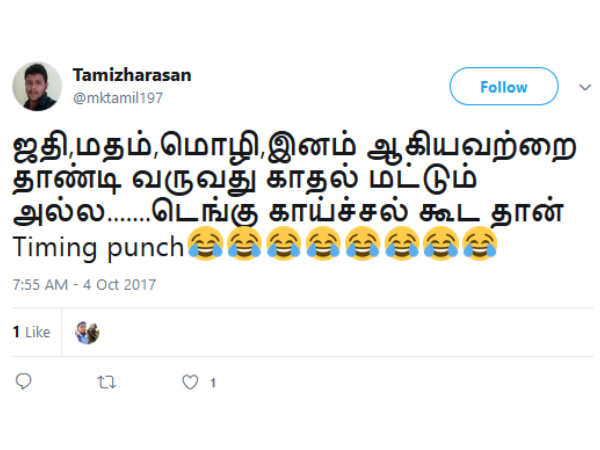This screenshot has width=600, height=450.
Task: Open the @mktamil197 handle link
Action: coord(118,98)
